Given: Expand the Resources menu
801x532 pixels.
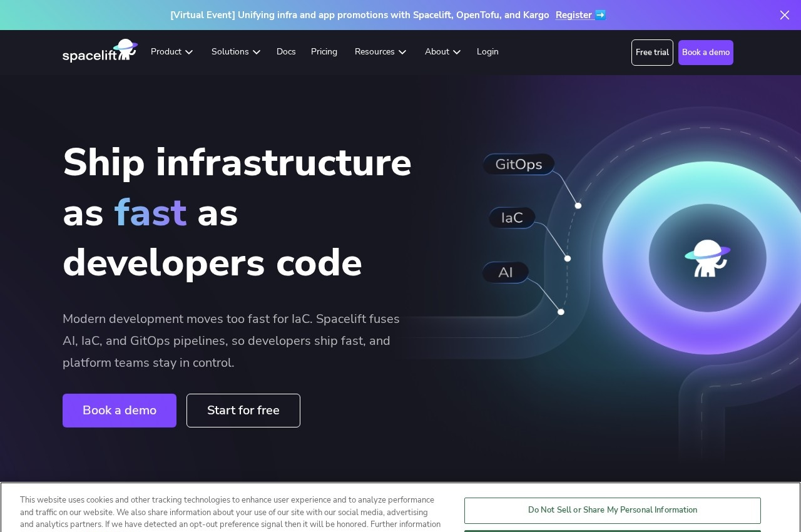Looking at the screenshot, I should point(380,52).
